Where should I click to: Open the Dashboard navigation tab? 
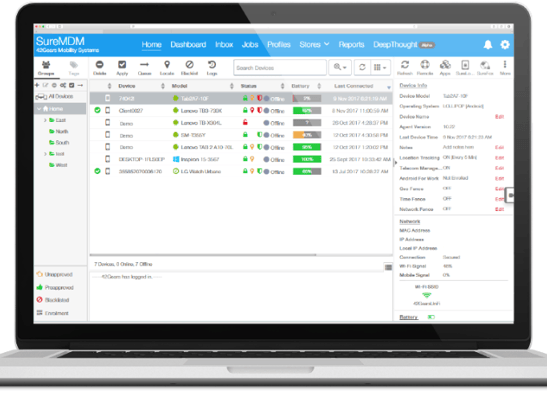pos(188,45)
